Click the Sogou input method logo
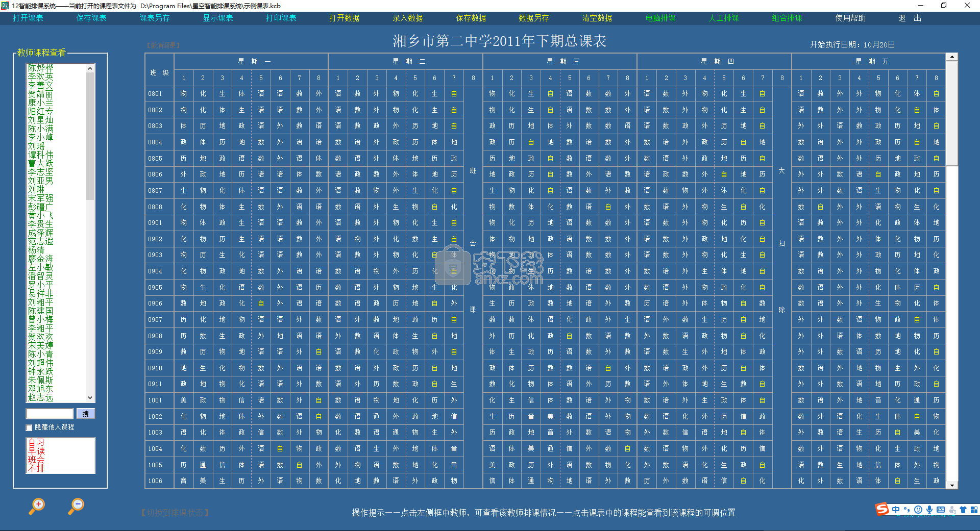 882,509
